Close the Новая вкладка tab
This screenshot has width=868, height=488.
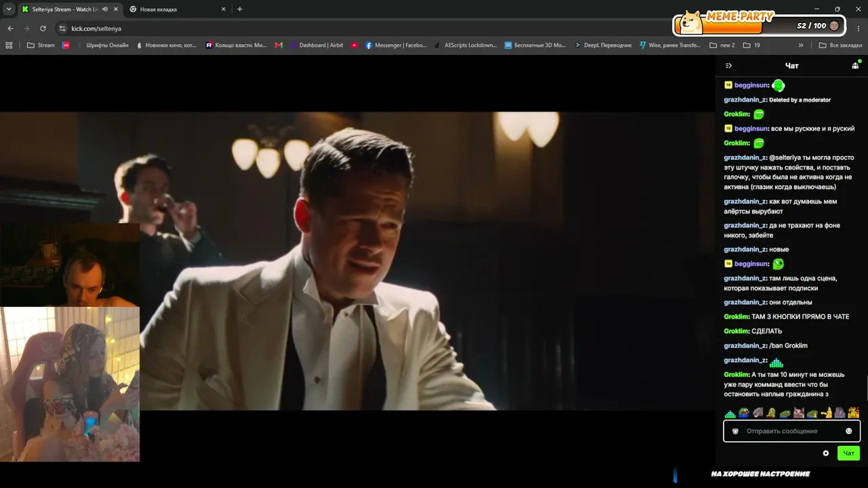pos(224,9)
